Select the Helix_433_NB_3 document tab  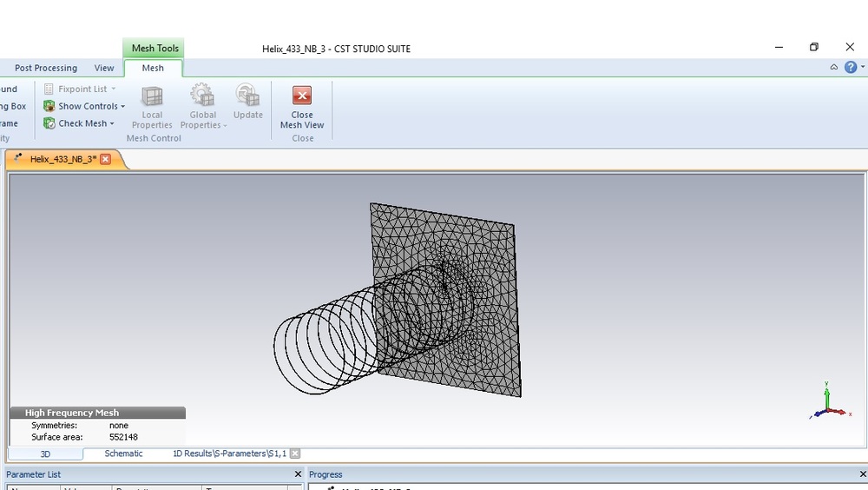(x=63, y=159)
